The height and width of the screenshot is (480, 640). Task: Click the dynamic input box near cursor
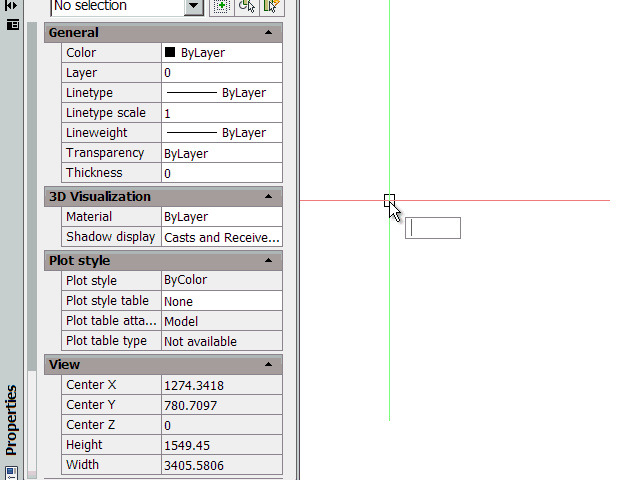[x=433, y=228]
